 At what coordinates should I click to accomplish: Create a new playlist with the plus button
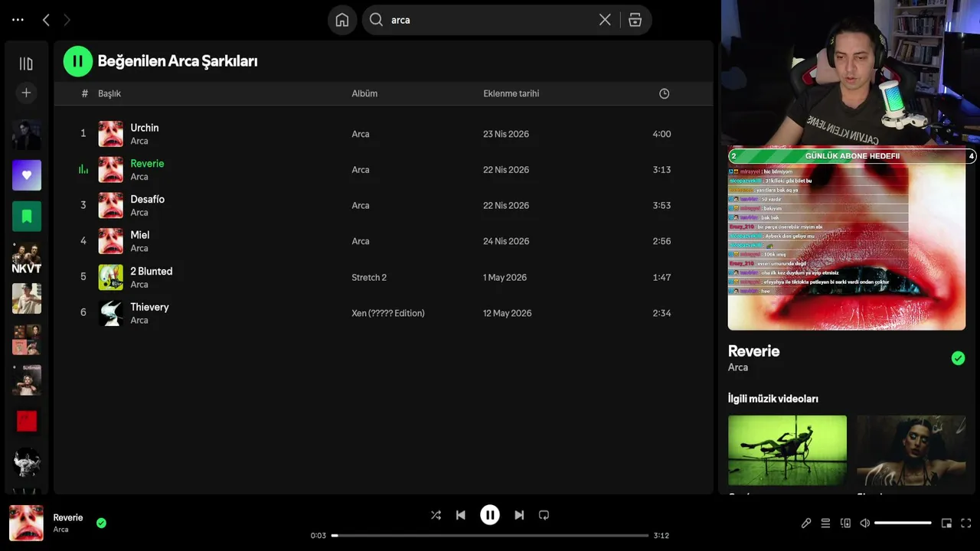click(x=26, y=93)
